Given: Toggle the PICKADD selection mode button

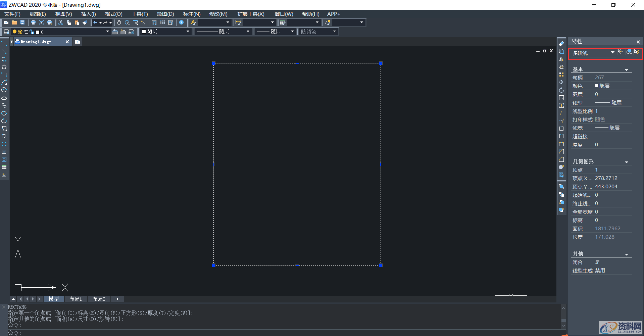Looking at the screenshot, I should click(621, 52).
